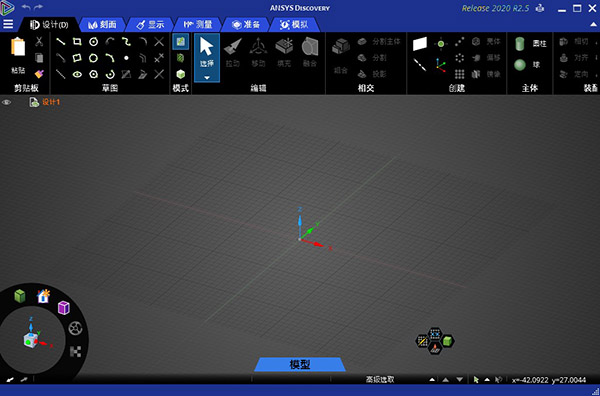This screenshot has width=600, height=396.
Task: Click the 模型 button at bottom
Action: point(300,364)
